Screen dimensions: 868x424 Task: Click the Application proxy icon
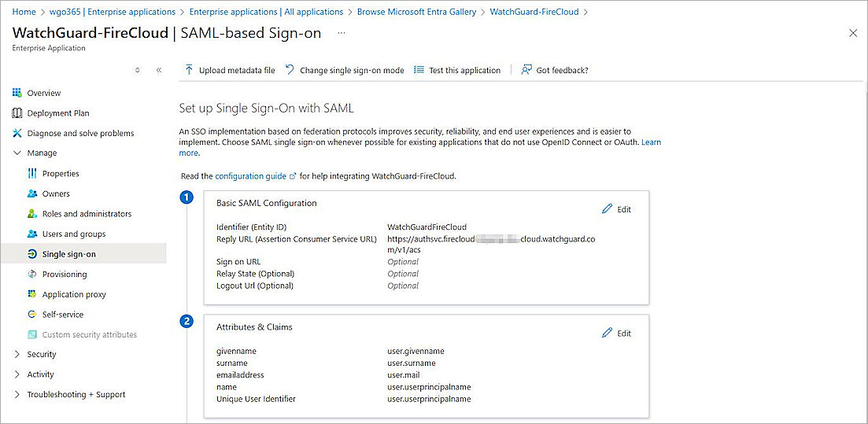click(x=31, y=294)
